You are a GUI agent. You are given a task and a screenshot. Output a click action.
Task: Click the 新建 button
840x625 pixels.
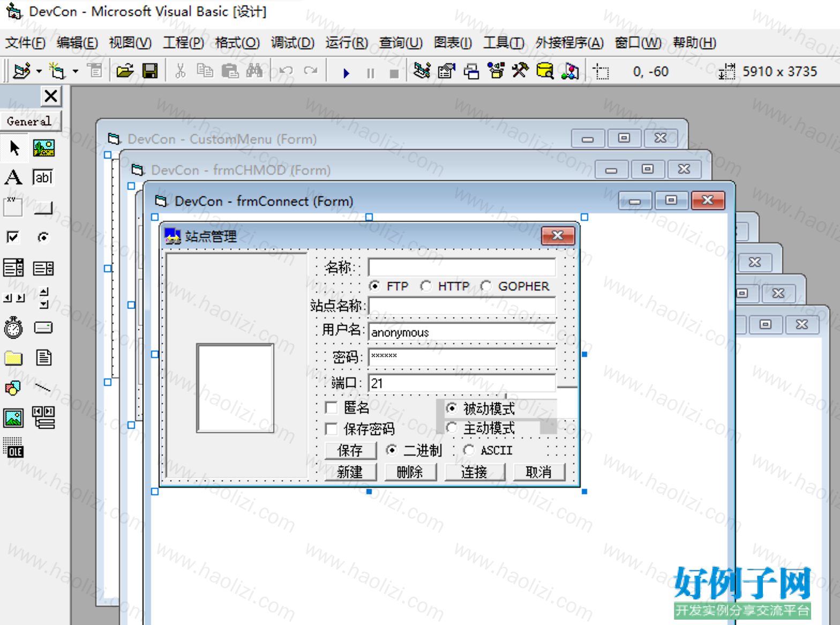[350, 472]
